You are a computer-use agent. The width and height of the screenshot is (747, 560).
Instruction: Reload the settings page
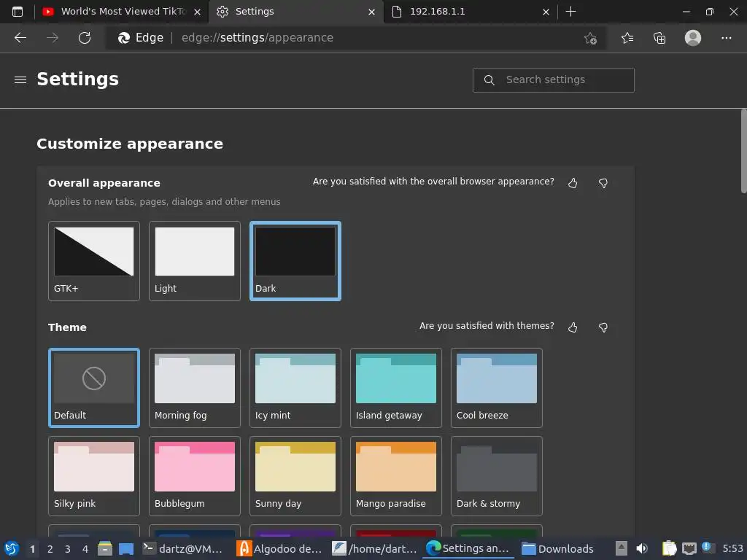pyautogui.click(x=85, y=38)
